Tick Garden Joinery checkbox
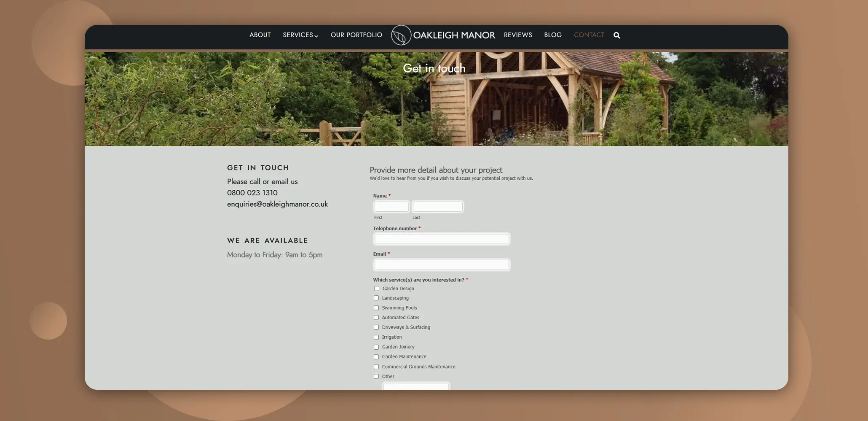Viewport: 868px width, 421px height. pos(376,347)
